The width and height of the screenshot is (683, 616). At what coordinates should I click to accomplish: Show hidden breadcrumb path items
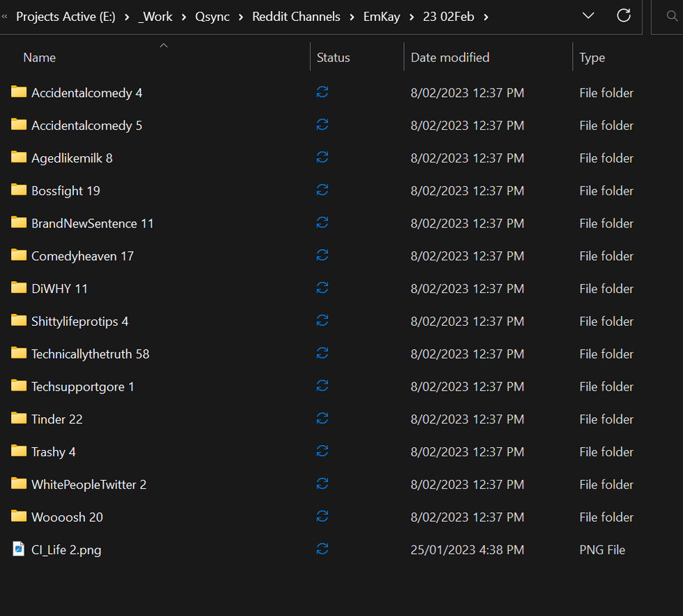tap(4, 17)
